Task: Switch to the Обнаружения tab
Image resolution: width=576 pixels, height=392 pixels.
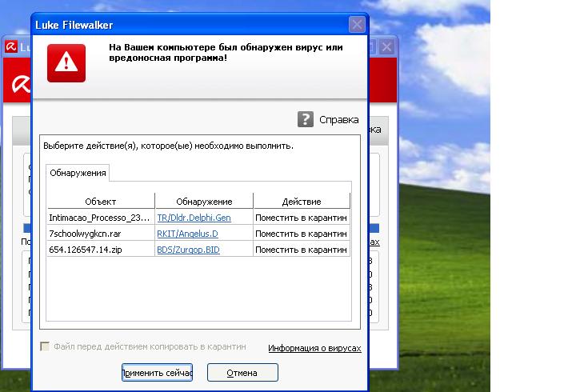Action: pos(76,173)
